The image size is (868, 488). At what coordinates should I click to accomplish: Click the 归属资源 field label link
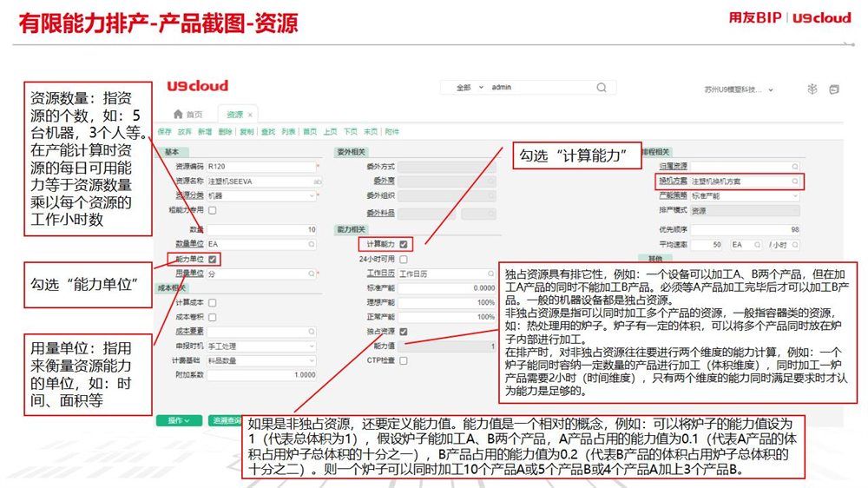point(674,166)
